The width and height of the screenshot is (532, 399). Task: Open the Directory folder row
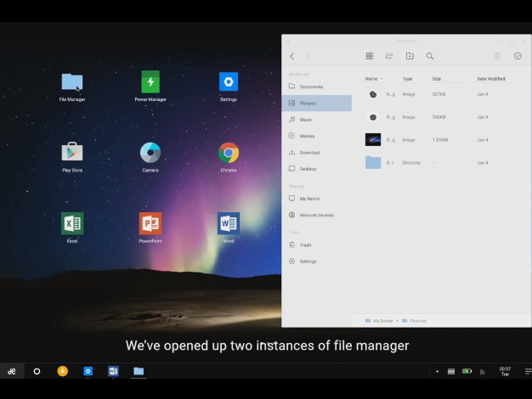point(441,163)
